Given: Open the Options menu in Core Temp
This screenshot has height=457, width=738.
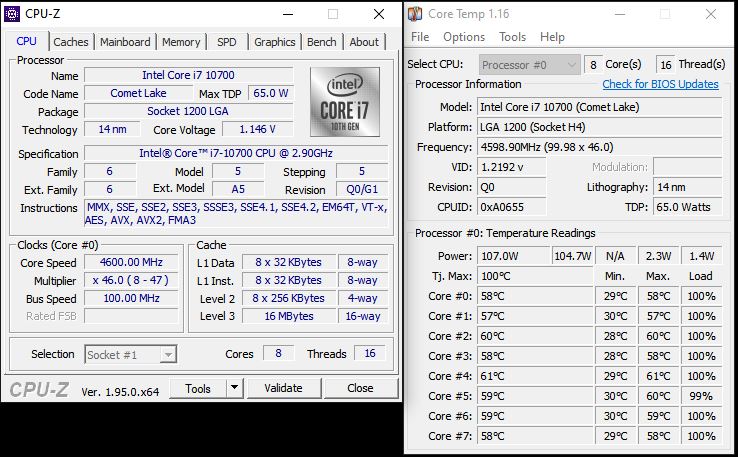Looking at the screenshot, I should point(464,37).
